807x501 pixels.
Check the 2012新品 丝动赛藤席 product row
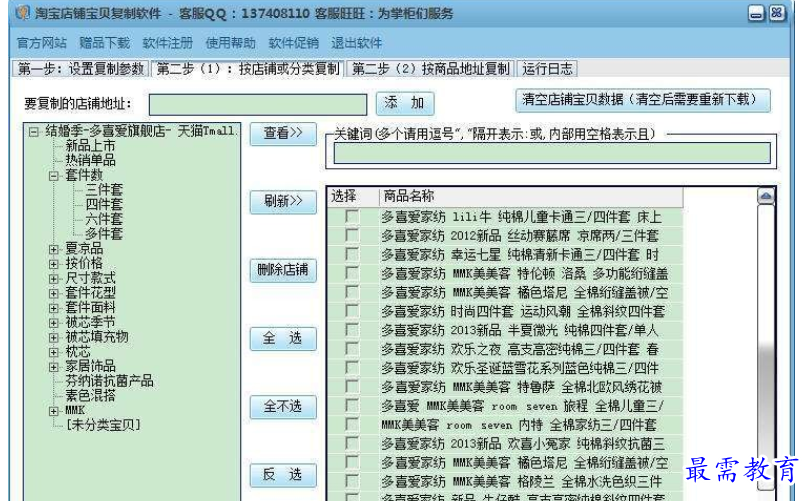[353, 236]
